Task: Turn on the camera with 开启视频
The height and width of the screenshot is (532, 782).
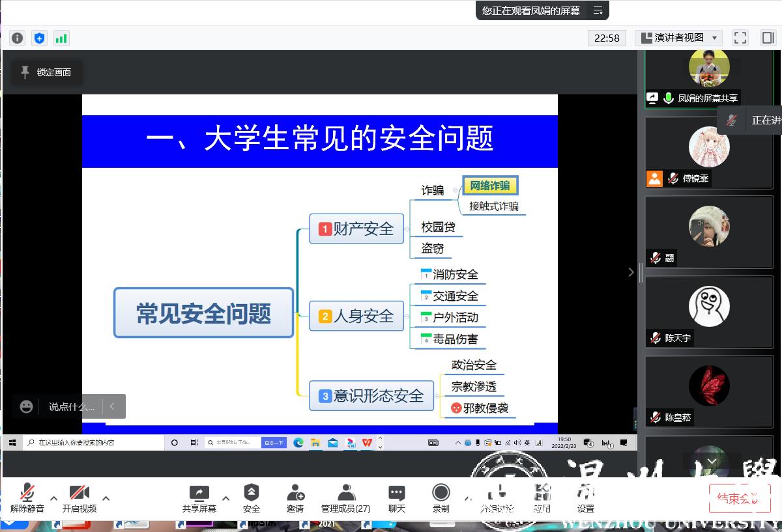Action: click(x=79, y=498)
